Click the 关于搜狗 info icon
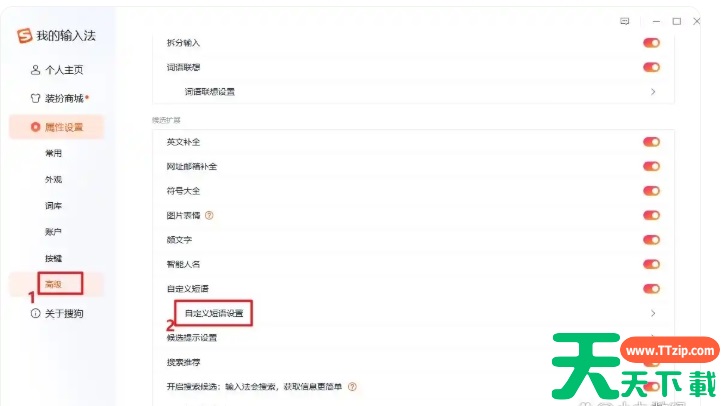This screenshot has height=406, width=724. (x=35, y=313)
